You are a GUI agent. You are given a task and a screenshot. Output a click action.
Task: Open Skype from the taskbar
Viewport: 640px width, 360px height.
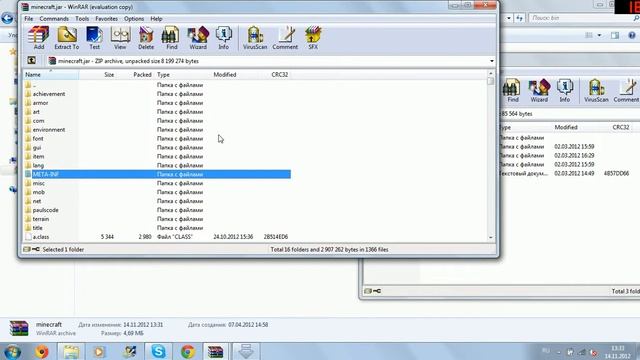(x=158, y=351)
